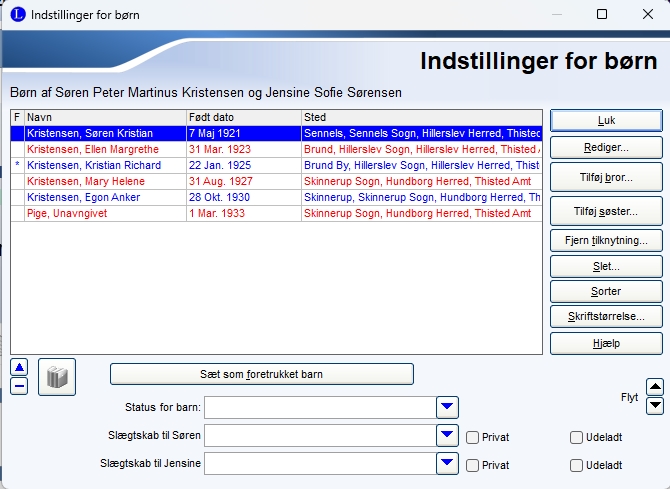
Task: Enable Udeladt for Slægtskab til Søren
Action: (576, 437)
